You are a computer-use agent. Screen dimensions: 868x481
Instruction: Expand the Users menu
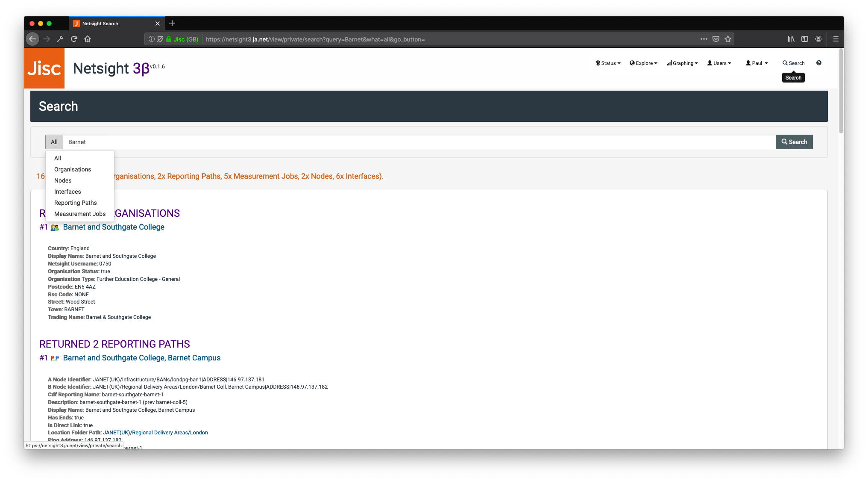[719, 63]
